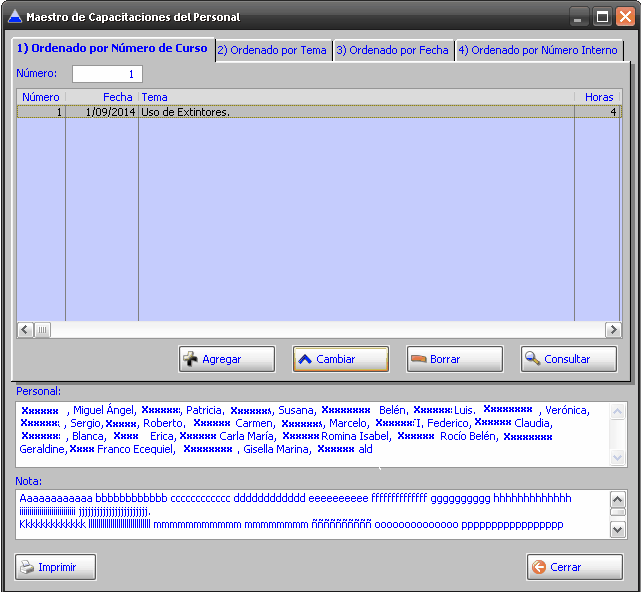Click the blue caret icon on Cambiar
Screen dimensions: 641x592
click(x=305, y=359)
